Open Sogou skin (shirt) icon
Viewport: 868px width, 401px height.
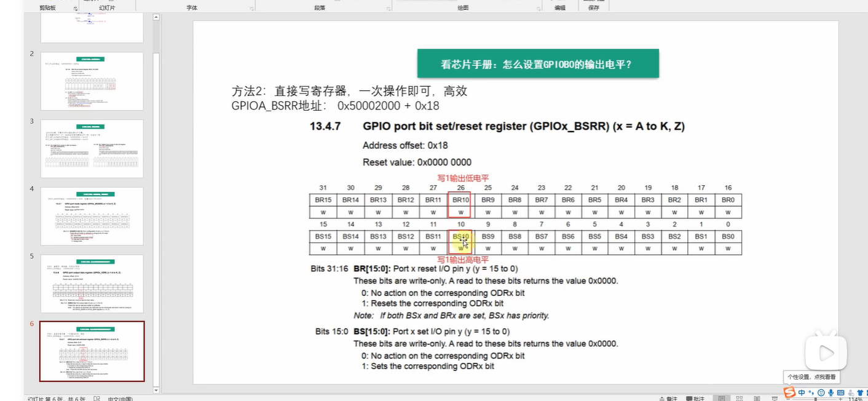tap(861, 392)
